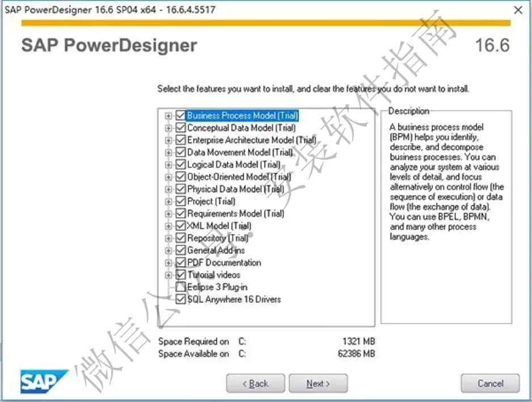Click the SAP PowerDesigner heading

click(109, 45)
